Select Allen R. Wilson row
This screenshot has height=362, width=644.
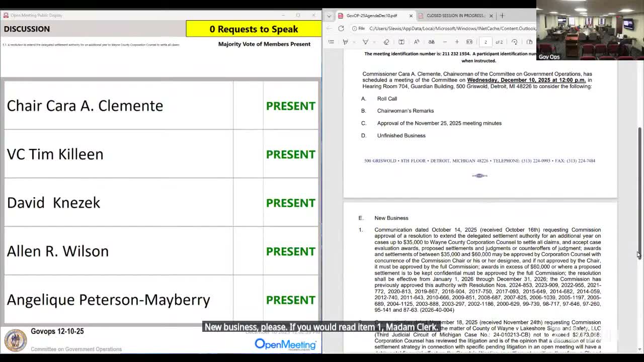tap(161, 251)
